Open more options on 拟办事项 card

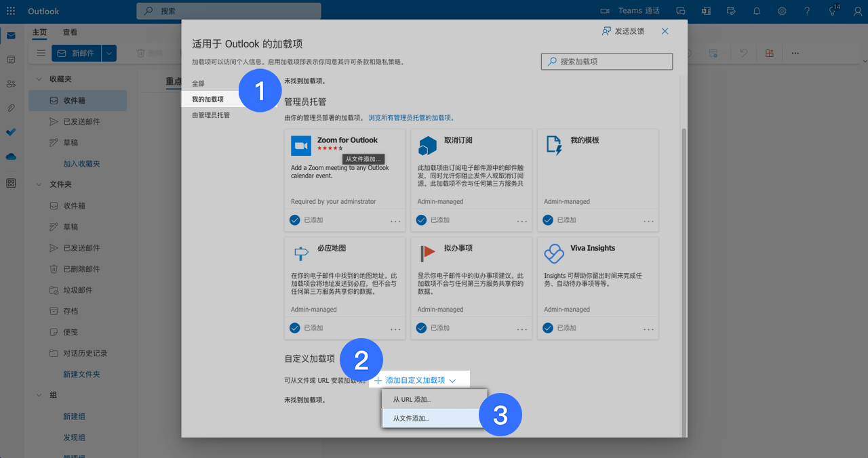click(x=522, y=329)
